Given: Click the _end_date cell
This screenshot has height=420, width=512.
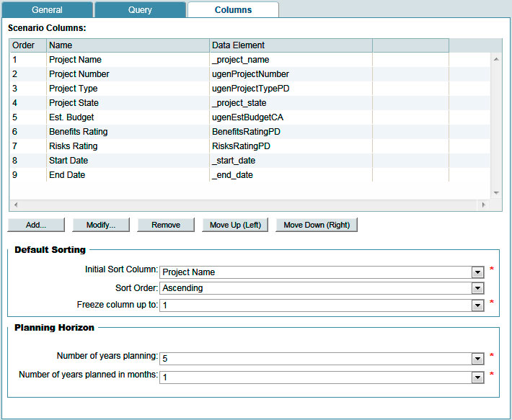Looking at the screenshot, I should (291, 175).
